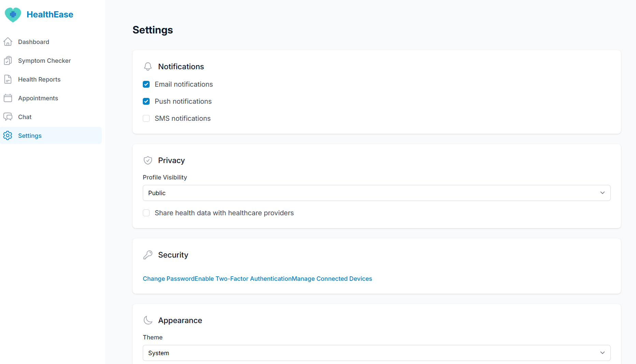Click the Chat bubble icon
Image resolution: width=636 pixels, height=364 pixels.
(x=8, y=117)
